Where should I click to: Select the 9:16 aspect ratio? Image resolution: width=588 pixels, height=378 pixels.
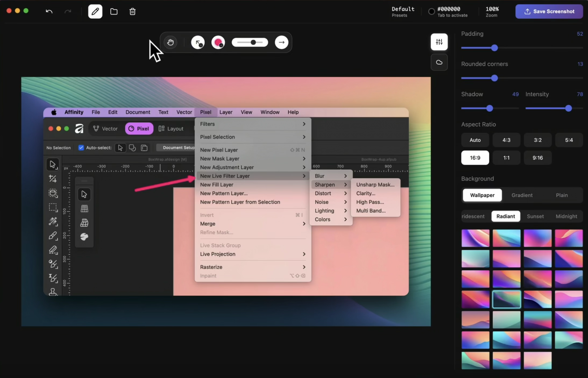point(538,158)
